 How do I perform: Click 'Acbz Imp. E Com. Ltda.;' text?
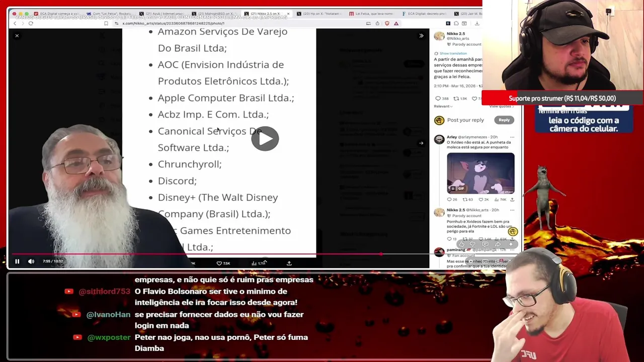pyautogui.click(x=213, y=115)
